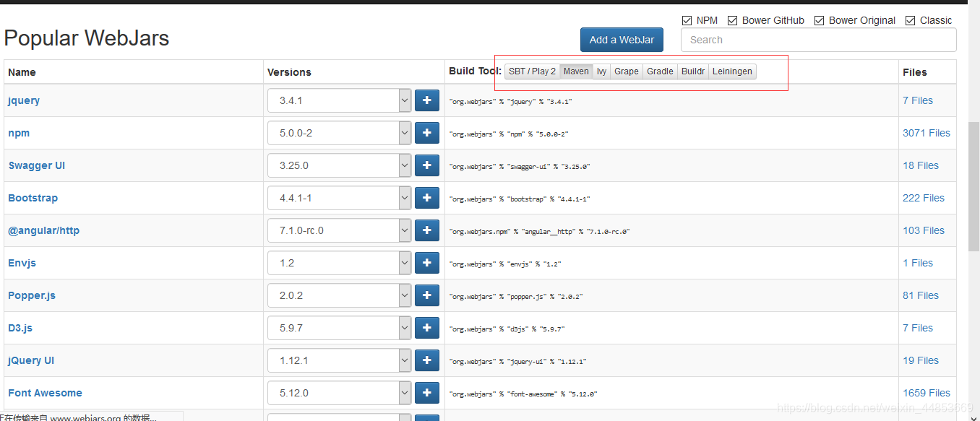The image size is (980, 421).
Task: Click the plus icon for jQuery UI
Action: pos(426,360)
